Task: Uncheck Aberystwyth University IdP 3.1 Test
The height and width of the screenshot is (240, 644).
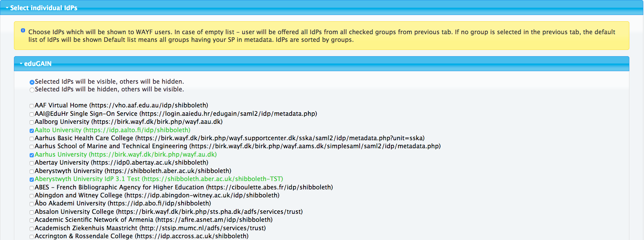Action: 32,180
